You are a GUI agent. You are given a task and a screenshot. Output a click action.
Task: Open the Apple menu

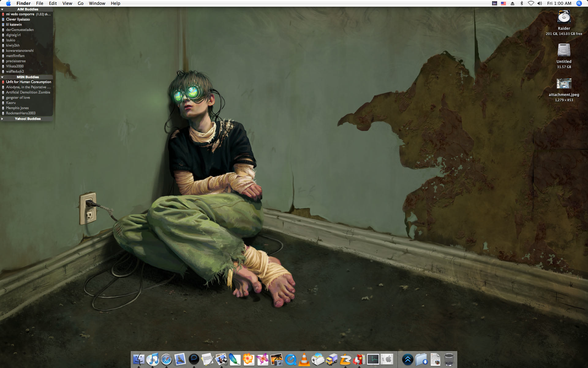coord(8,3)
